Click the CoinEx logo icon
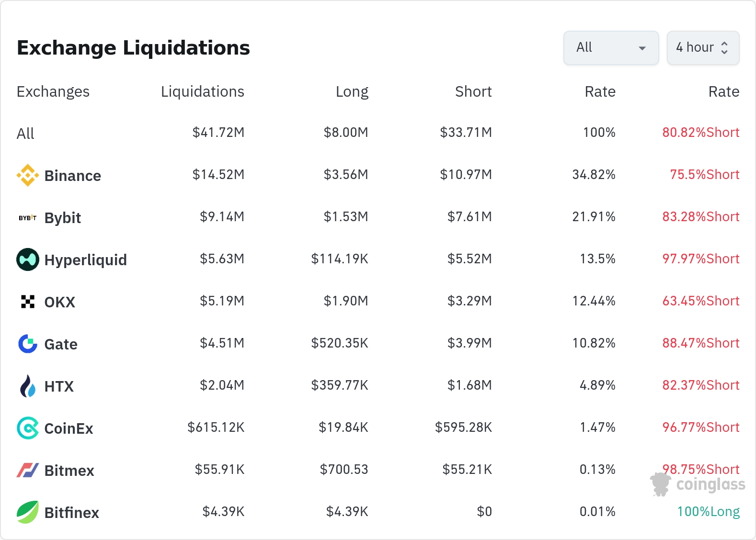Viewport: 756px width, 540px height. tap(28, 428)
